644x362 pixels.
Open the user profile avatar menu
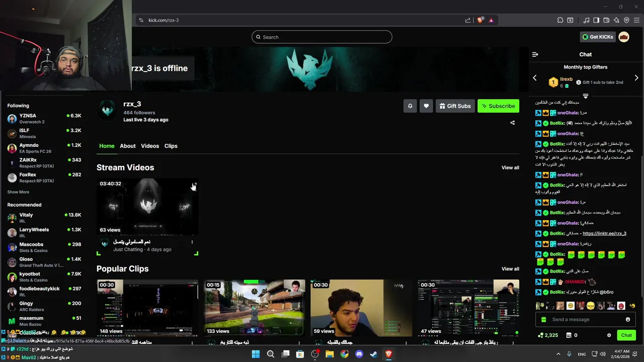[x=624, y=37]
